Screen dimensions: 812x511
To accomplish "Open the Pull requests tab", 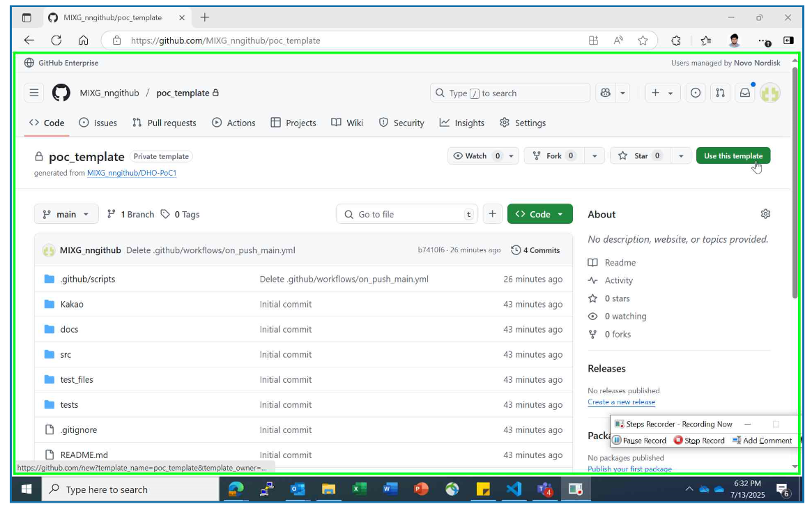I will 164,123.
